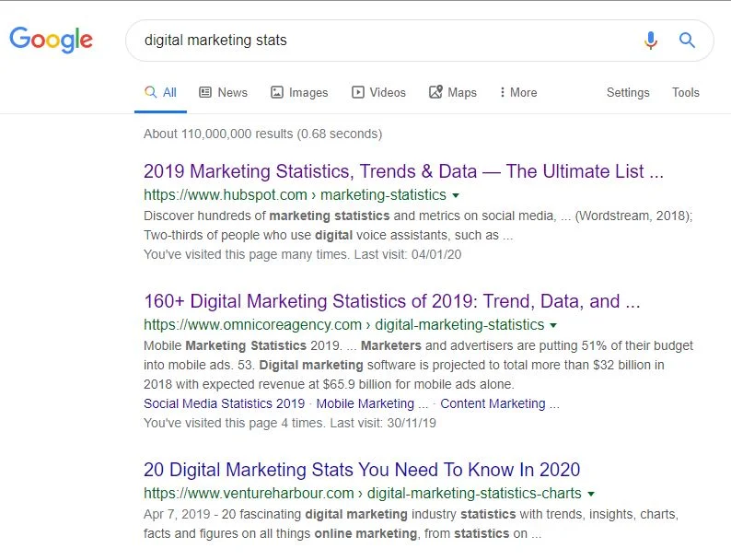Open 20 Digital Marketing Stats 2020 result

tap(362, 470)
